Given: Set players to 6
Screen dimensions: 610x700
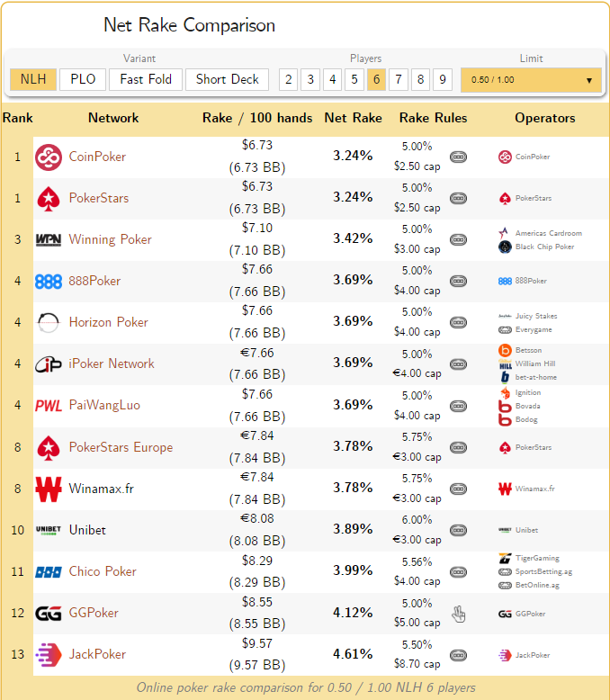Looking at the screenshot, I should click(x=376, y=79).
